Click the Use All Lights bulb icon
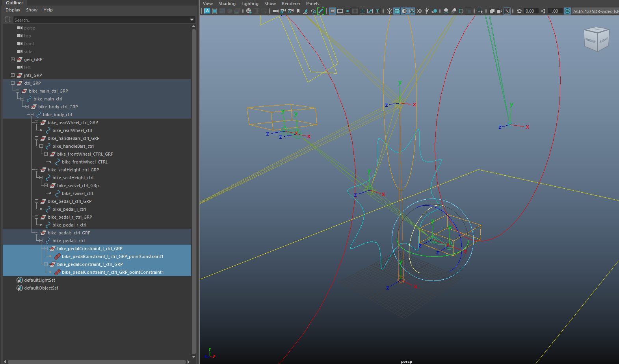 [x=427, y=11]
